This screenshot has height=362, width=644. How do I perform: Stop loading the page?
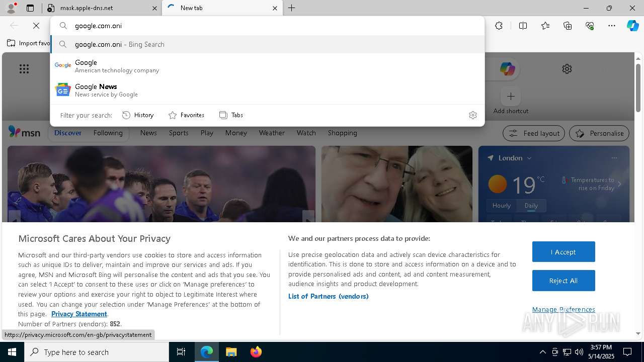pyautogui.click(x=36, y=26)
